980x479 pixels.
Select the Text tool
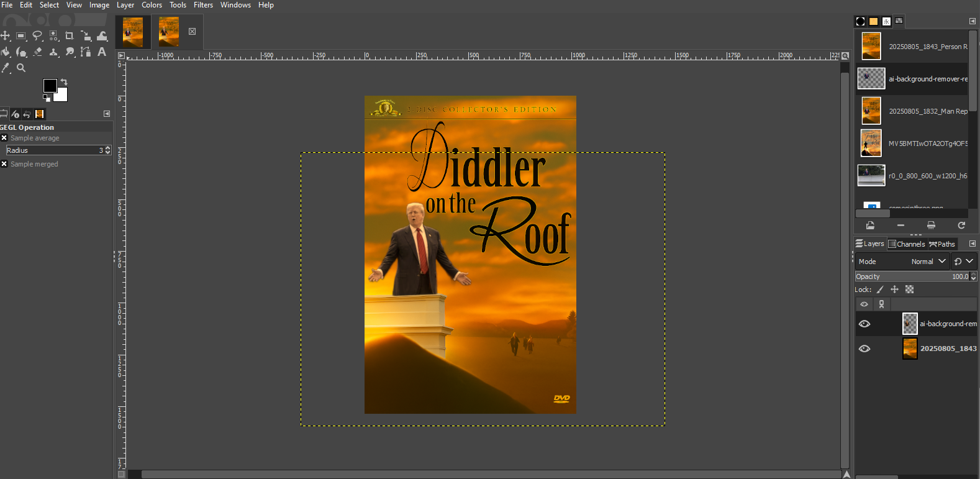(x=102, y=52)
